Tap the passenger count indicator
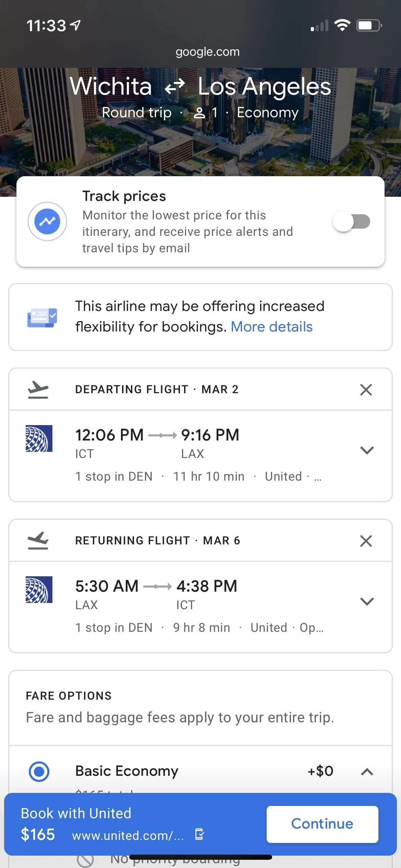The width and height of the screenshot is (401, 868). tap(206, 112)
